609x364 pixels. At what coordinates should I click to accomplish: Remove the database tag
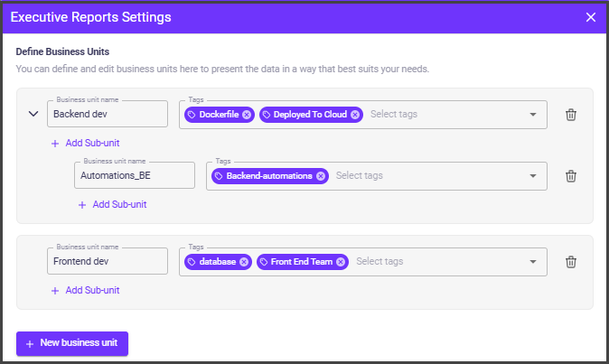[x=245, y=262]
